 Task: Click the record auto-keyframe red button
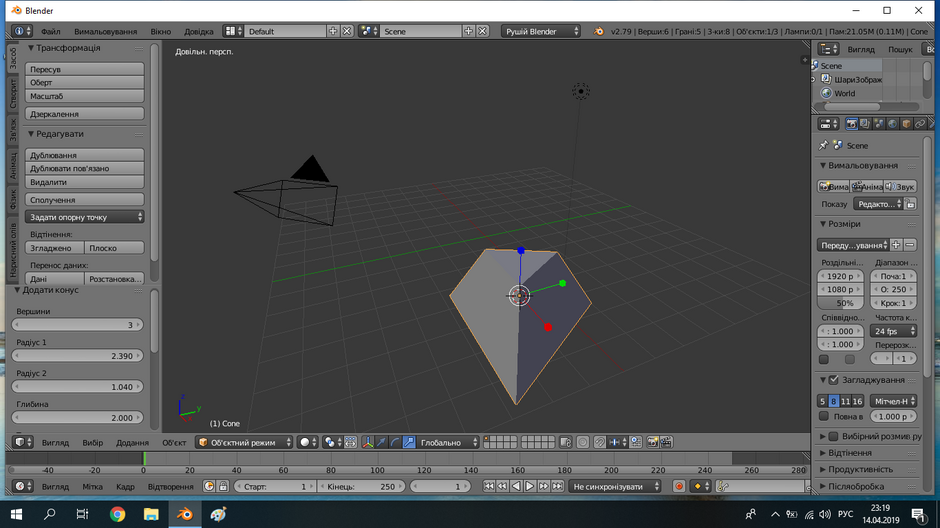coord(679,487)
